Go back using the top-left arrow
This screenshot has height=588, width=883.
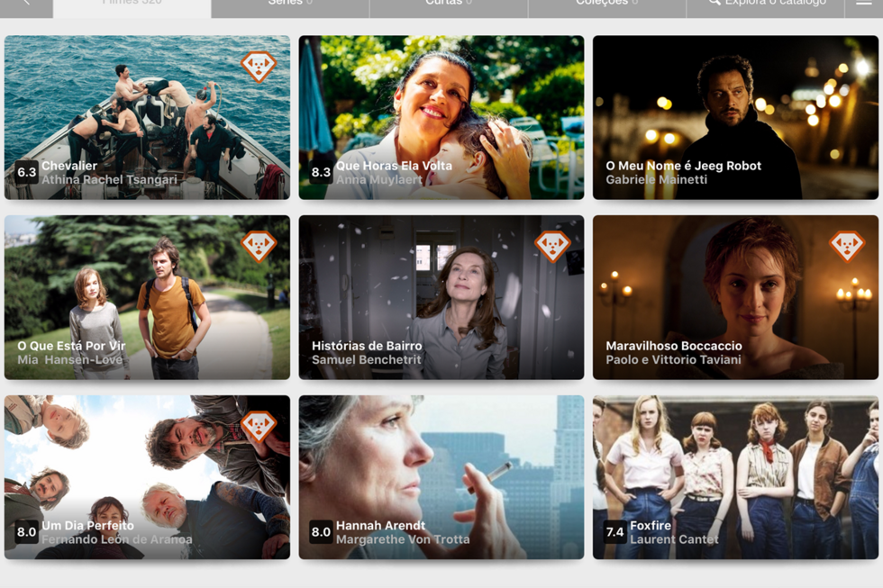point(25,4)
